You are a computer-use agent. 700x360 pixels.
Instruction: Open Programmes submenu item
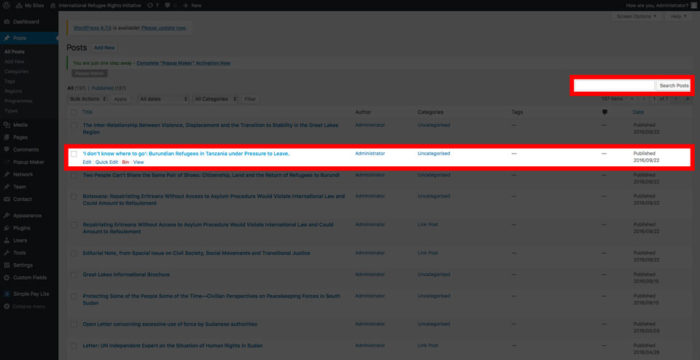point(18,101)
